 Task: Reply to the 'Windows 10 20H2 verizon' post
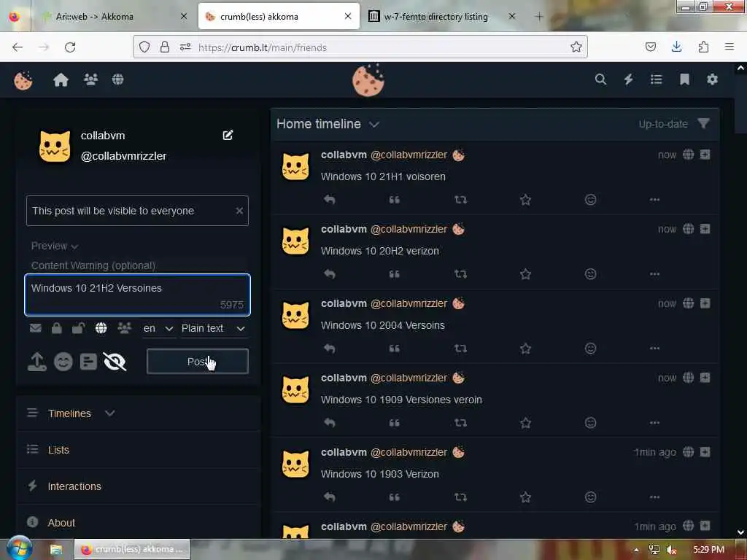(x=330, y=274)
